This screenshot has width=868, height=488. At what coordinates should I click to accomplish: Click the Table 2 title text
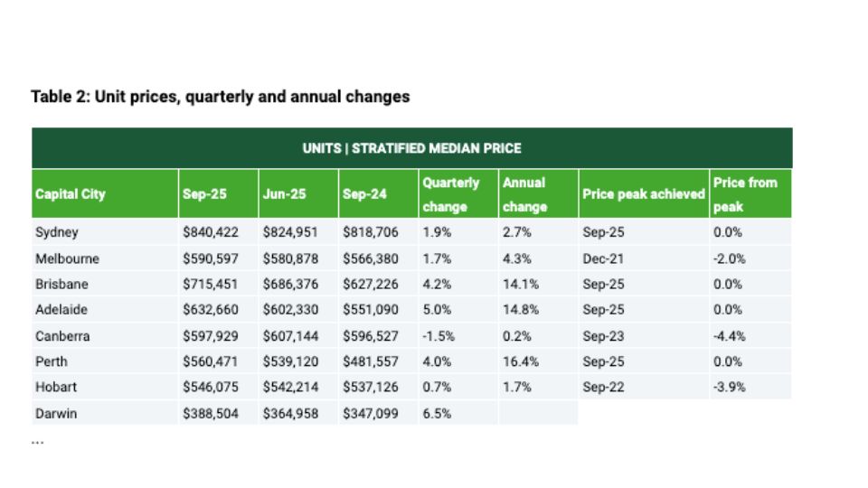point(220,97)
